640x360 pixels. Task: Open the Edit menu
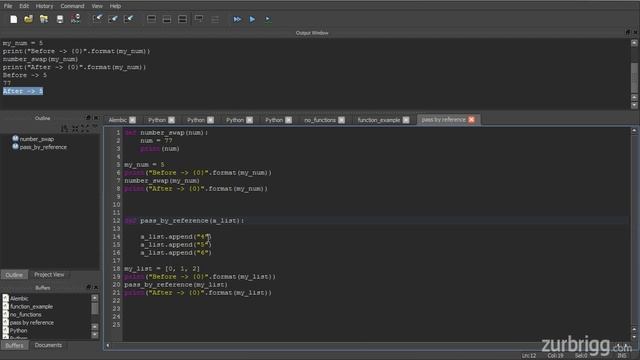24,6
